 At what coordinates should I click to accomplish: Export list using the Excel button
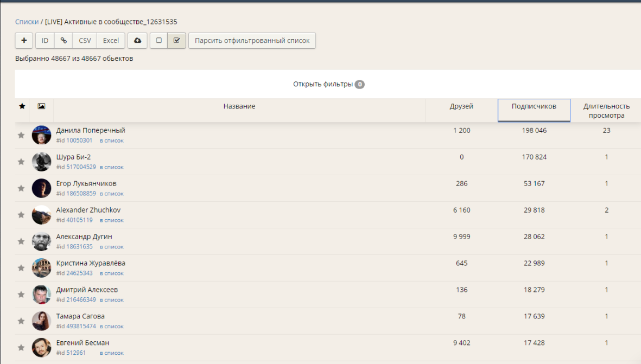coord(111,41)
